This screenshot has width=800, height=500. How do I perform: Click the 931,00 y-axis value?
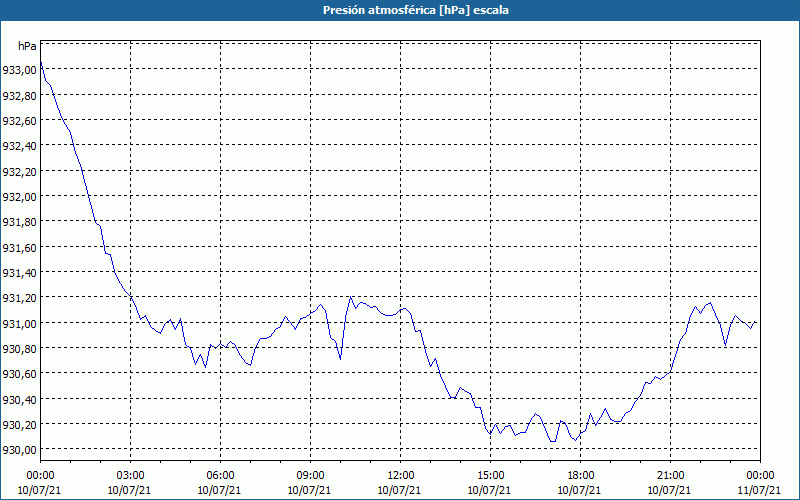pyautogui.click(x=19, y=323)
